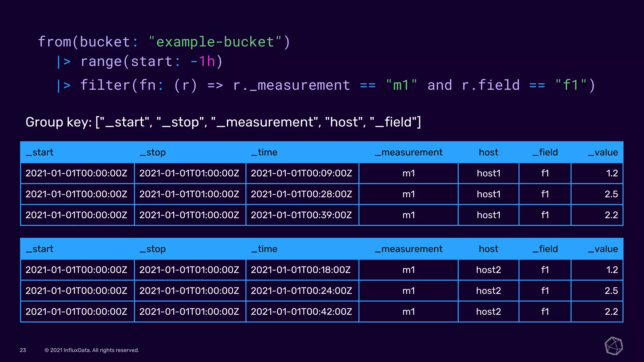Select the range(start: -1h) code line

[x=140, y=61]
